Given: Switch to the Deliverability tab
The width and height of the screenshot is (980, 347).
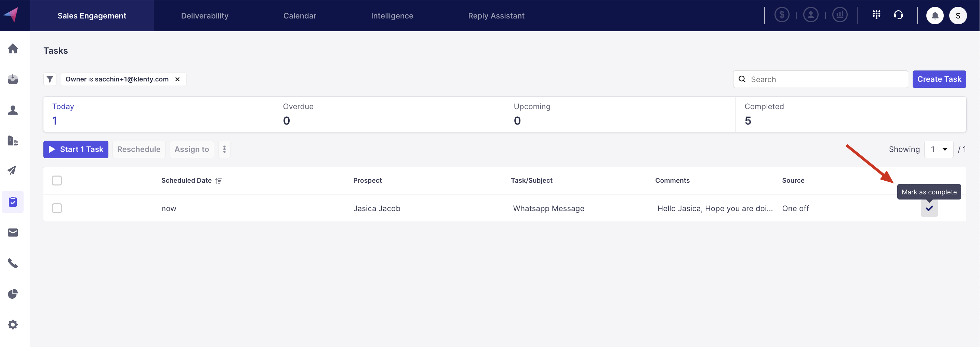Looking at the screenshot, I should point(205,16).
